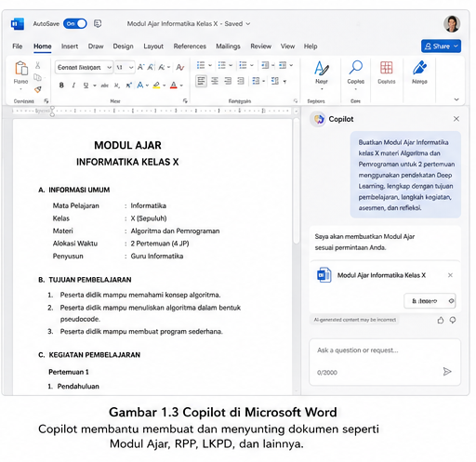The height and width of the screenshot is (462, 476).
Task: Toggle Underline formatting
Action: click(x=86, y=86)
